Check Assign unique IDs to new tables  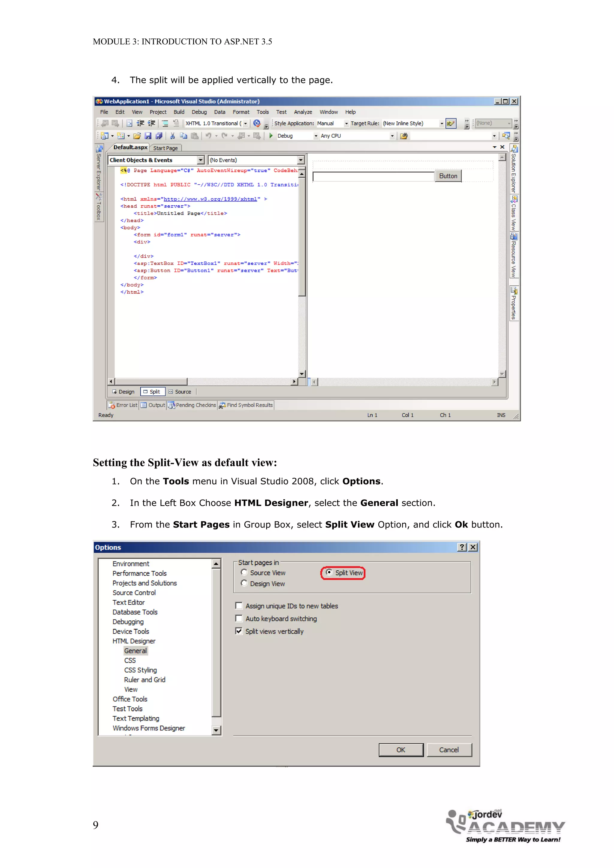pos(239,606)
